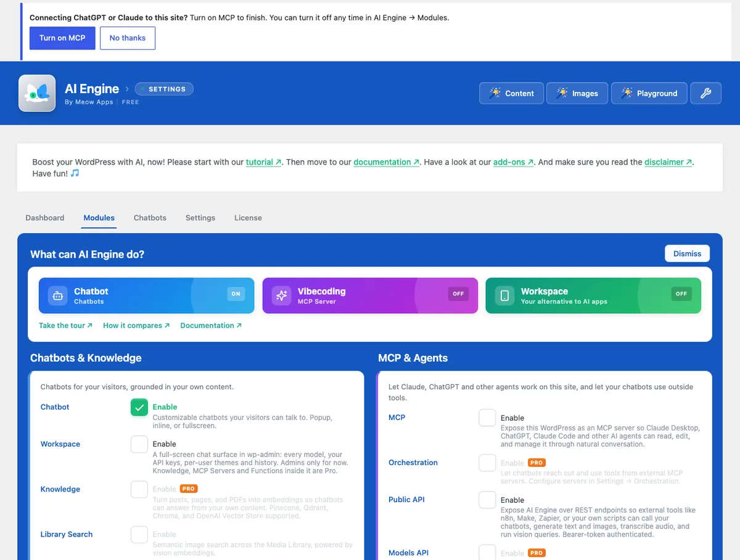Click the SETTINGS badge in header
The width and height of the screenshot is (740, 560).
click(x=164, y=89)
